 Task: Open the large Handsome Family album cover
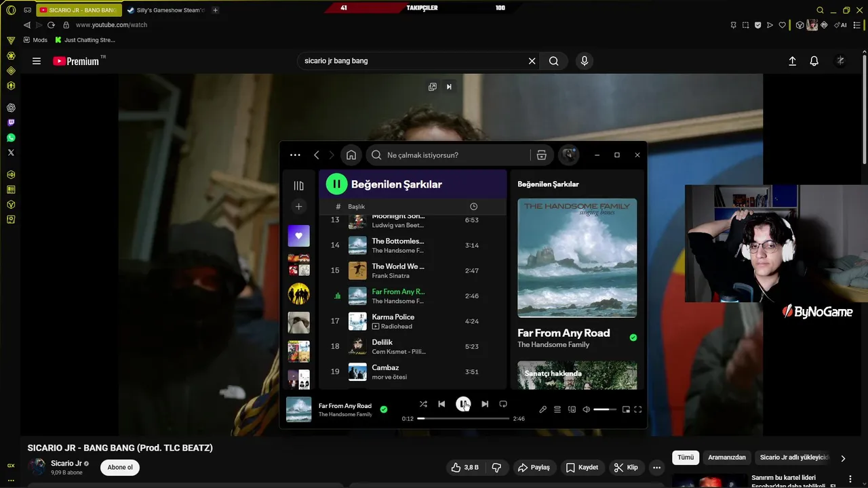tap(577, 258)
